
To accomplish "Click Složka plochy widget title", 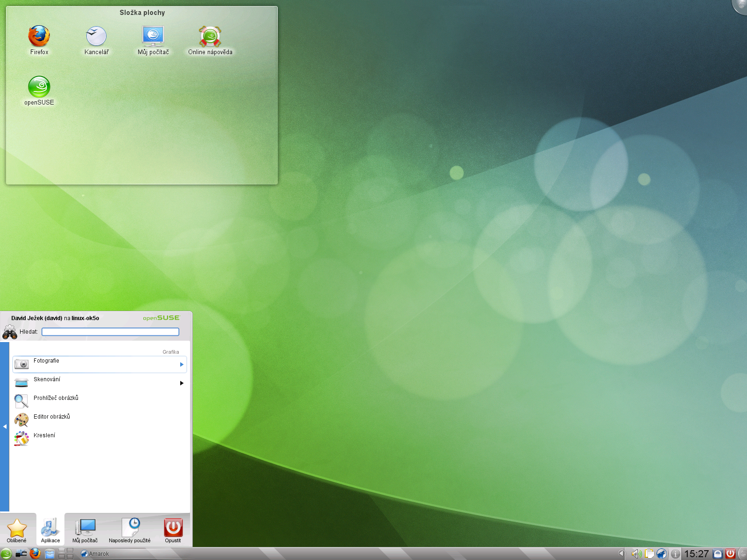I will [x=142, y=13].
